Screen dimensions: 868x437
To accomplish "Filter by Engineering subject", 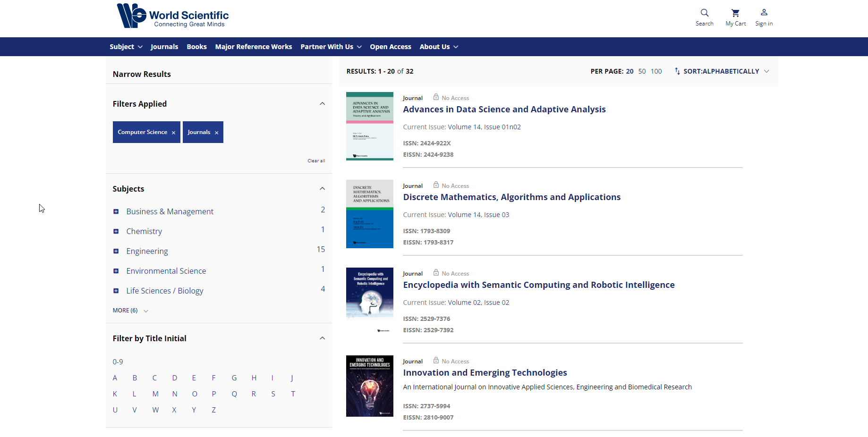I will tap(147, 251).
